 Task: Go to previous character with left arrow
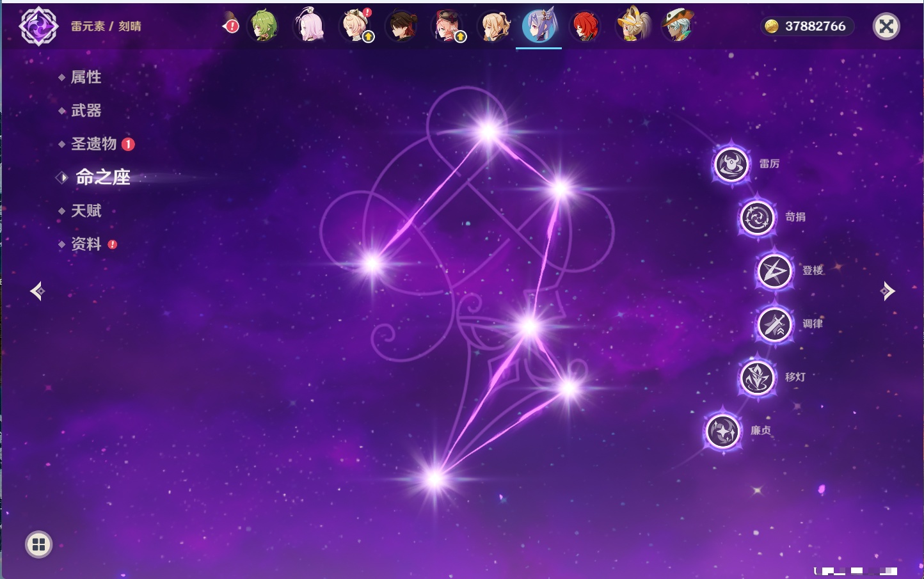[37, 291]
